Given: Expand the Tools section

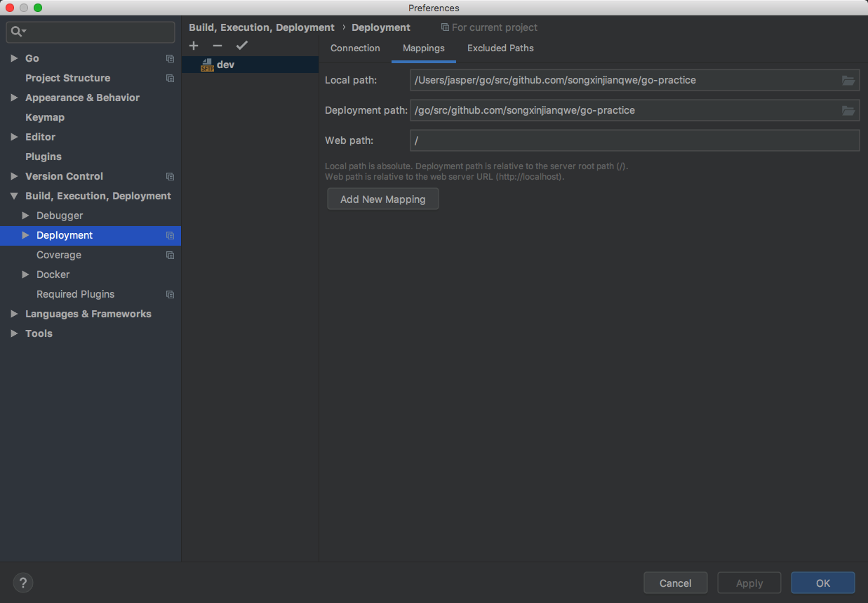Looking at the screenshot, I should pos(14,333).
